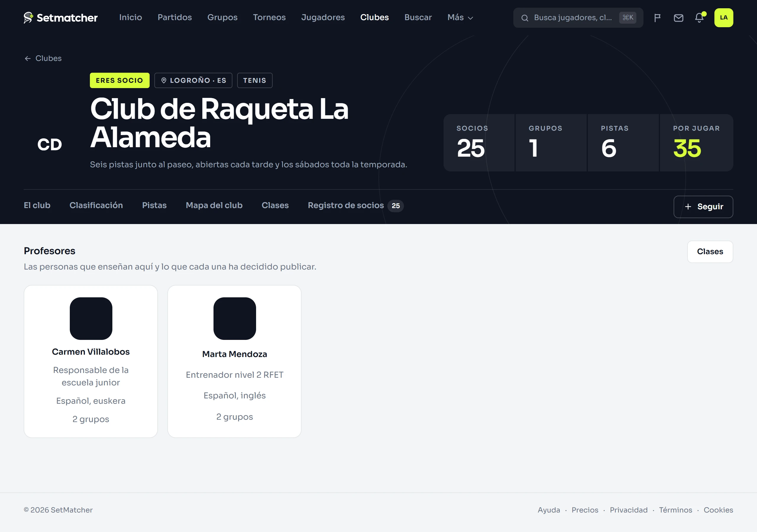Click the SOCIOS 25 stat
Image resolution: width=757 pixels, height=532 pixels.
479,143
